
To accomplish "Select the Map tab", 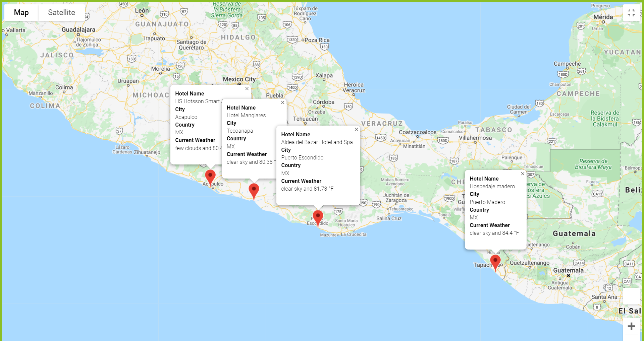I will coord(21,12).
